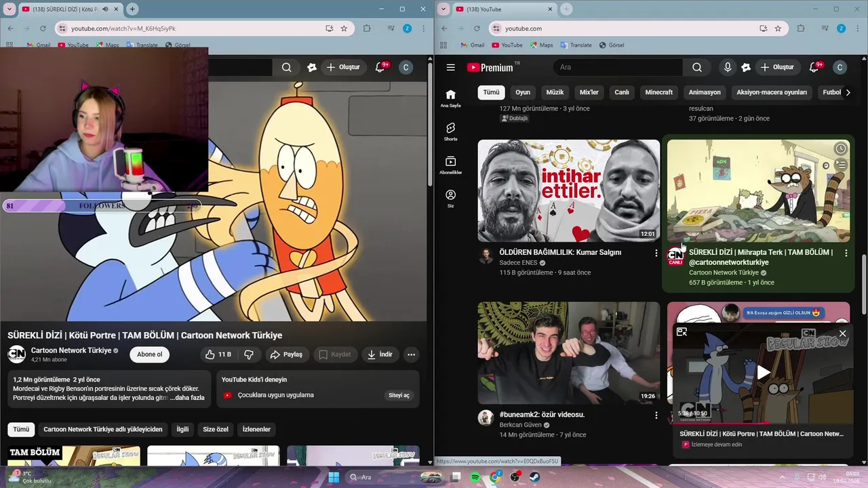Add Mihrapta Terk to queue icon
This screenshot has height=488, width=868.
[x=841, y=165]
